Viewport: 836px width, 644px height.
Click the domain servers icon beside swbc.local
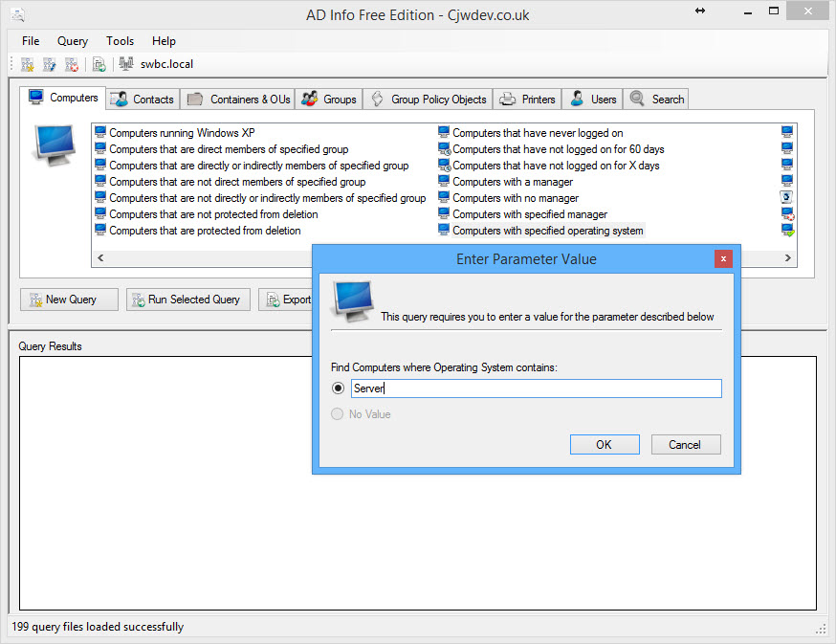tap(126, 64)
